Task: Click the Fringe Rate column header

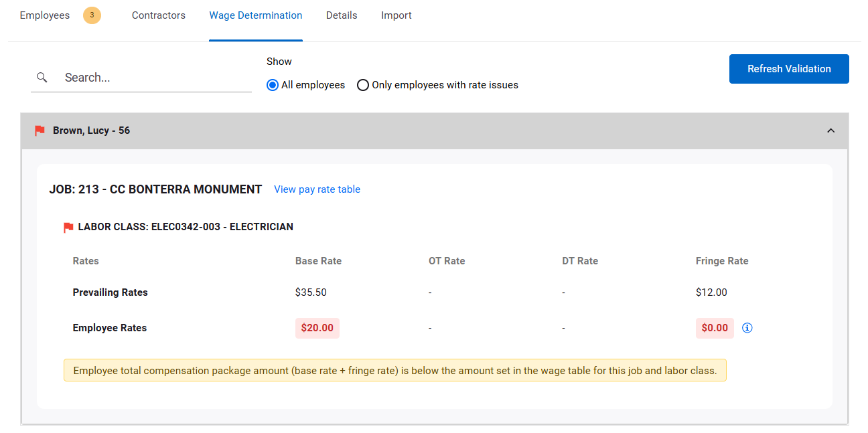Action: tap(722, 261)
